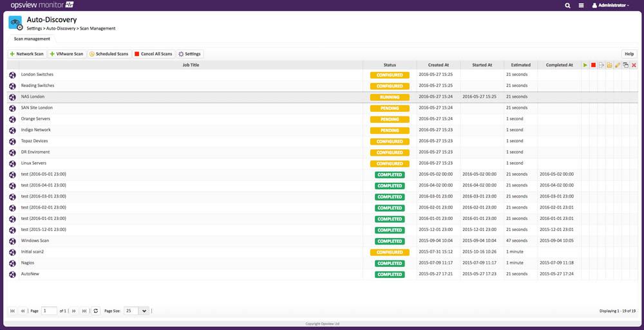
Task: Click the Opsview Monitor logo
Action: tap(42, 5)
